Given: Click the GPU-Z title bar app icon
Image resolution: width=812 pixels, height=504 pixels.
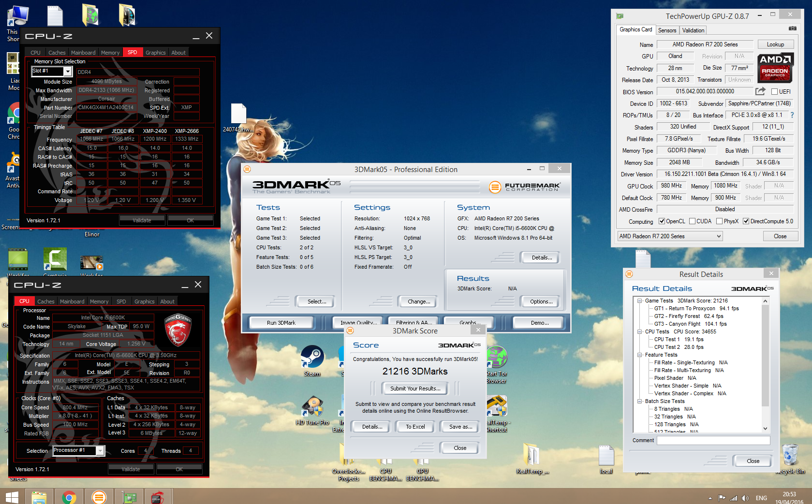Looking at the screenshot, I should (x=620, y=16).
